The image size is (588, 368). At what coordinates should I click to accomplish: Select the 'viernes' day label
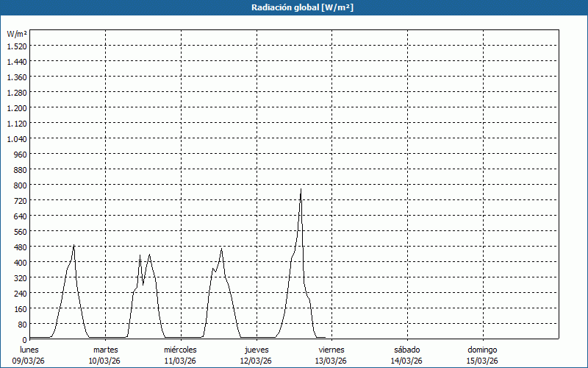pyautogui.click(x=331, y=350)
